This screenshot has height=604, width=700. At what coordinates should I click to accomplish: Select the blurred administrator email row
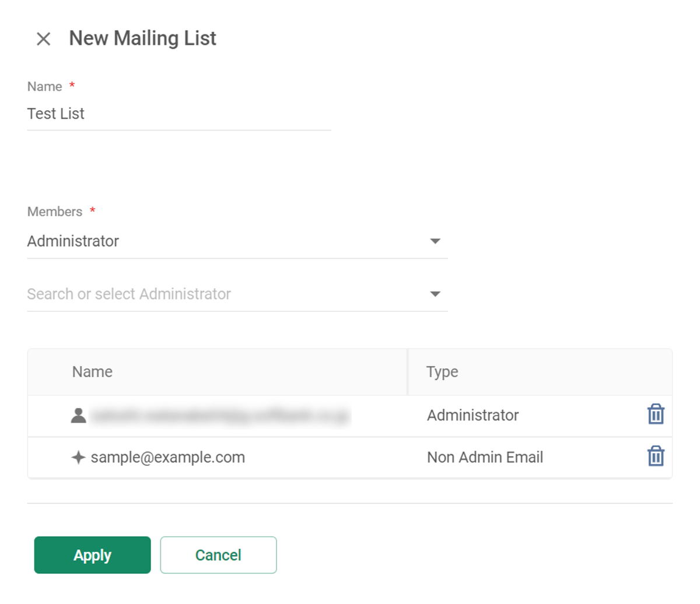[x=350, y=416]
